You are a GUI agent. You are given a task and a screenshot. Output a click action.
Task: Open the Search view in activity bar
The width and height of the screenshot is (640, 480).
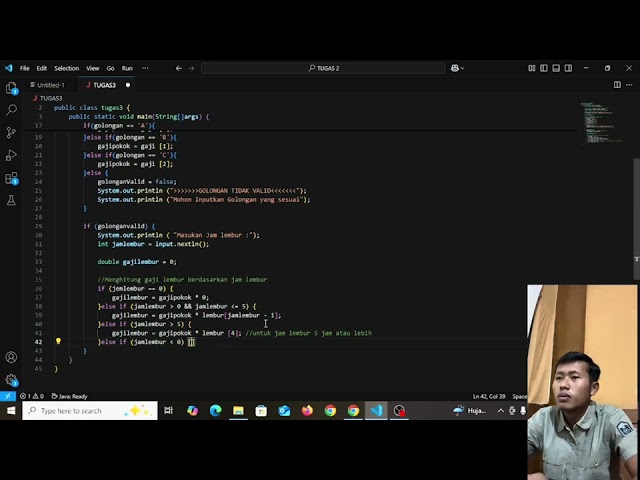point(11,110)
